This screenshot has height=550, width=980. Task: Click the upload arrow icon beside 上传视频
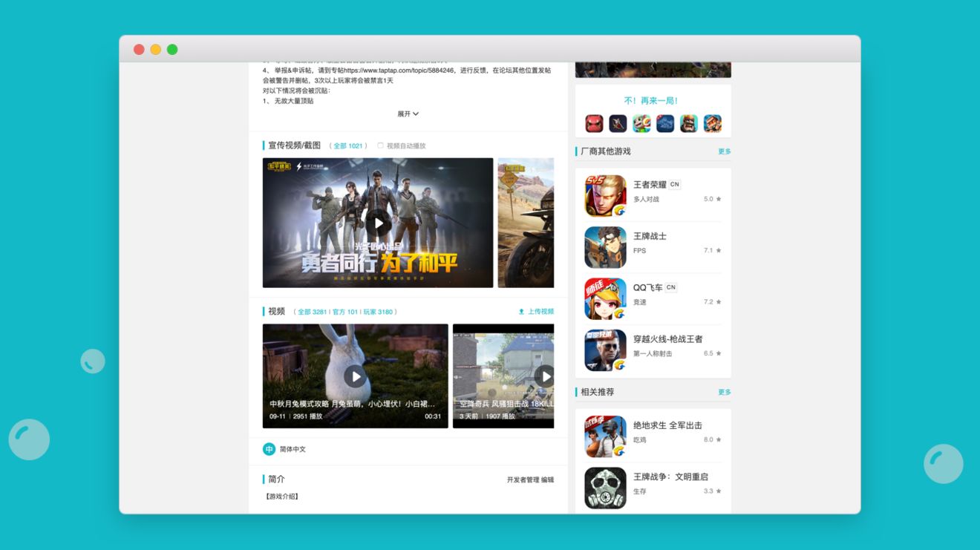click(x=521, y=312)
